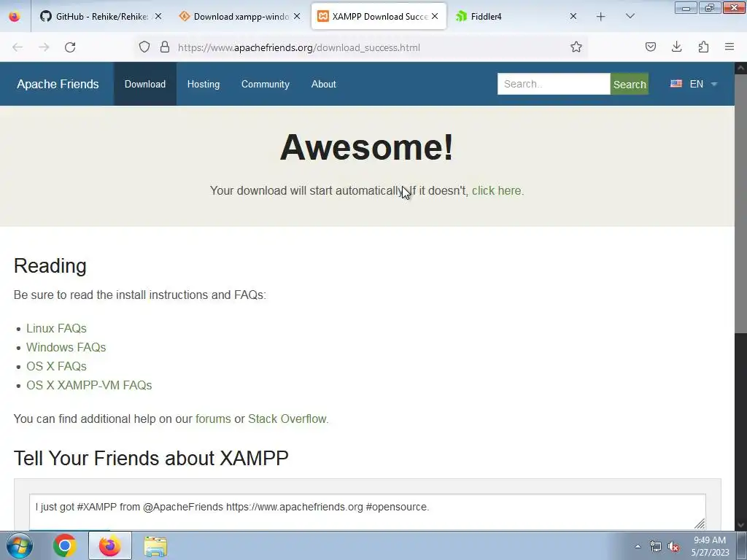747x560 pixels.
Task: Click the Reading section heading
Action: [50, 265]
